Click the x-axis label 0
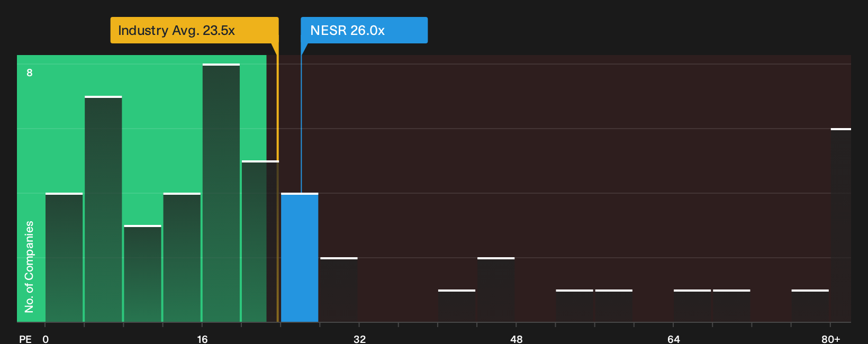Viewport: 868px width, 344px height. point(46,339)
